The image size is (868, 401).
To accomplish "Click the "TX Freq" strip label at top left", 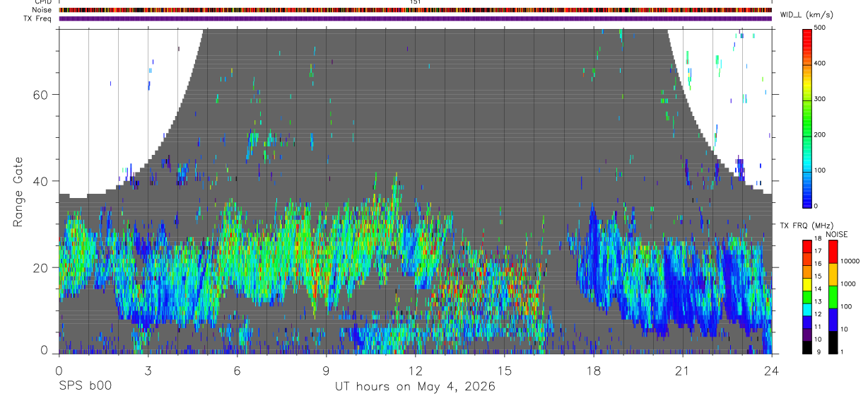I will (x=38, y=18).
